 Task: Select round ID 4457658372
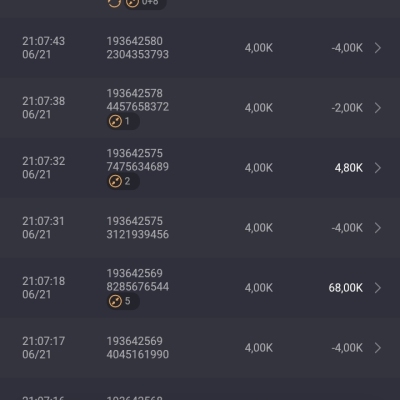point(138,107)
